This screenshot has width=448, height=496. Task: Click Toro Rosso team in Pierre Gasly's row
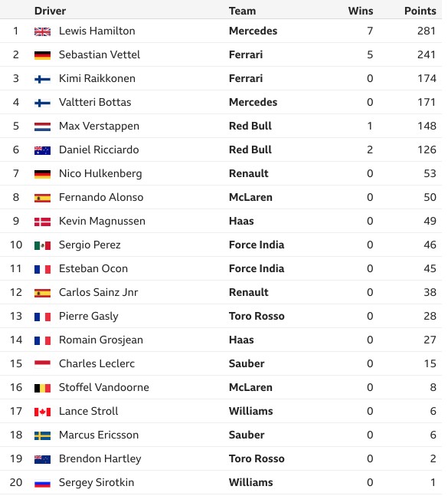[x=257, y=316]
